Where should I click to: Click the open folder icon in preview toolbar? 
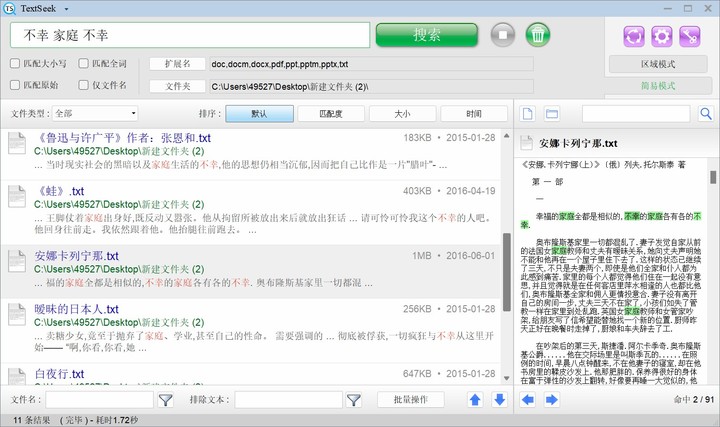click(551, 114)
